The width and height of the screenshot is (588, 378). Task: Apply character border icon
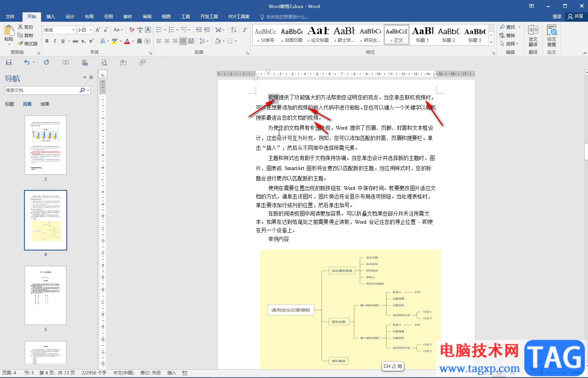pyautogui.click(x=148, y=30)
